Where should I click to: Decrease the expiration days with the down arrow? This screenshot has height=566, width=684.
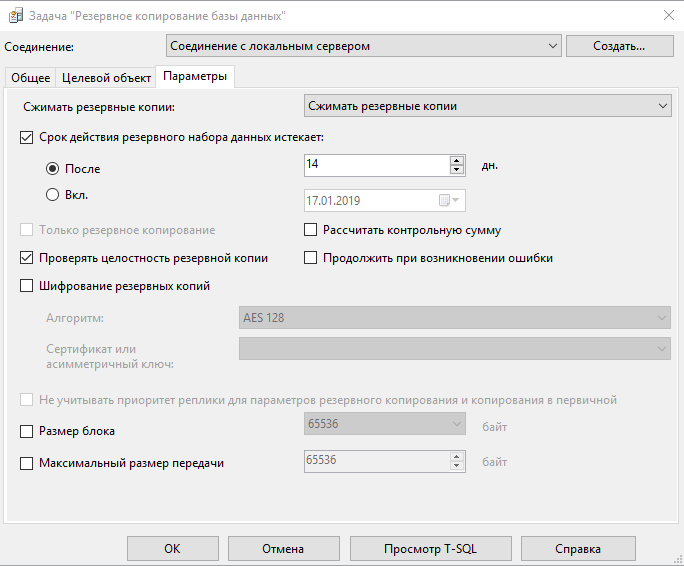[x=457, y=170]
